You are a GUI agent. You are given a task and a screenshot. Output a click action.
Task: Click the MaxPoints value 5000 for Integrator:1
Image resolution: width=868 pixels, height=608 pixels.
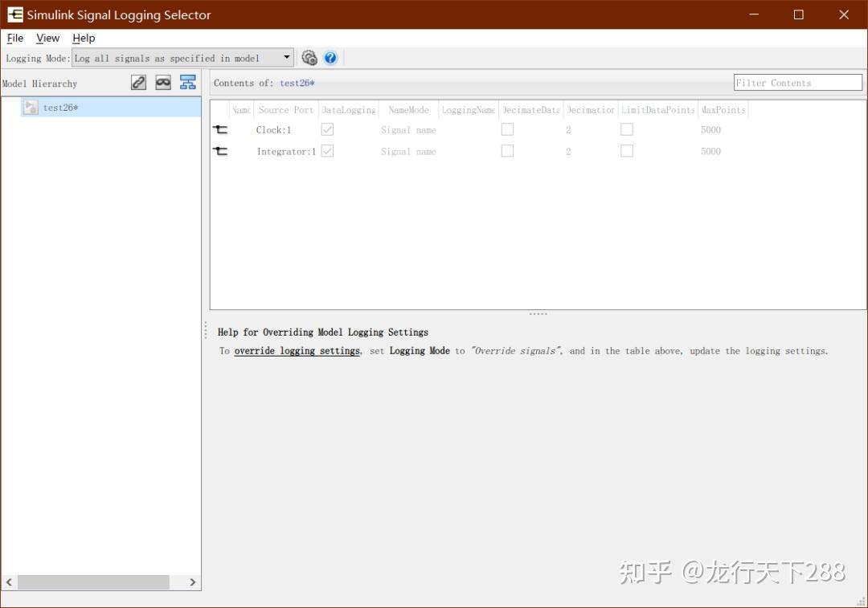tap(710, 152)
